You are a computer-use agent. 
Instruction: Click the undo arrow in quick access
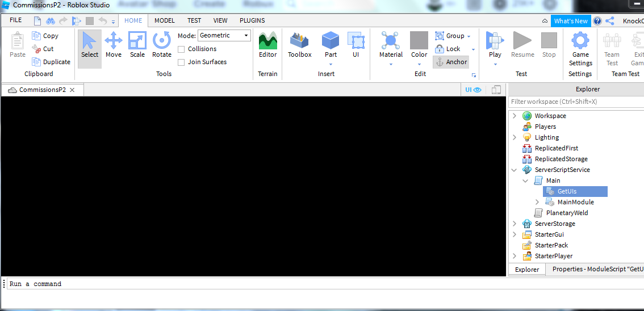tap(103, 20)
